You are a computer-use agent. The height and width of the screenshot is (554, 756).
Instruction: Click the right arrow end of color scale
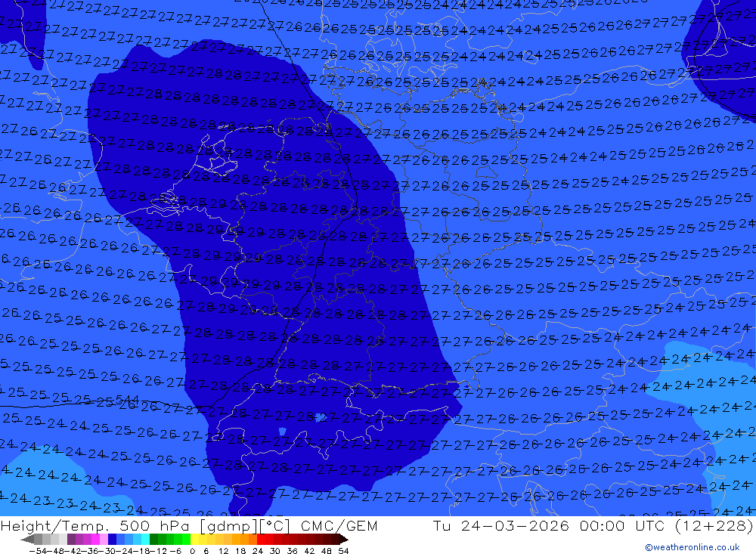344,540
